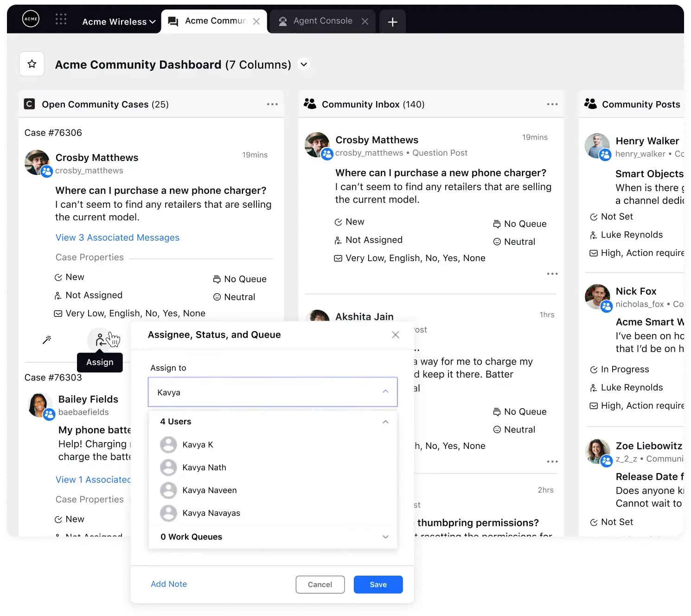Viewport: 691px width, 616px height.
Task: Add a new tab with plus button
Action: pyautogui.click(x=392, y=22)
